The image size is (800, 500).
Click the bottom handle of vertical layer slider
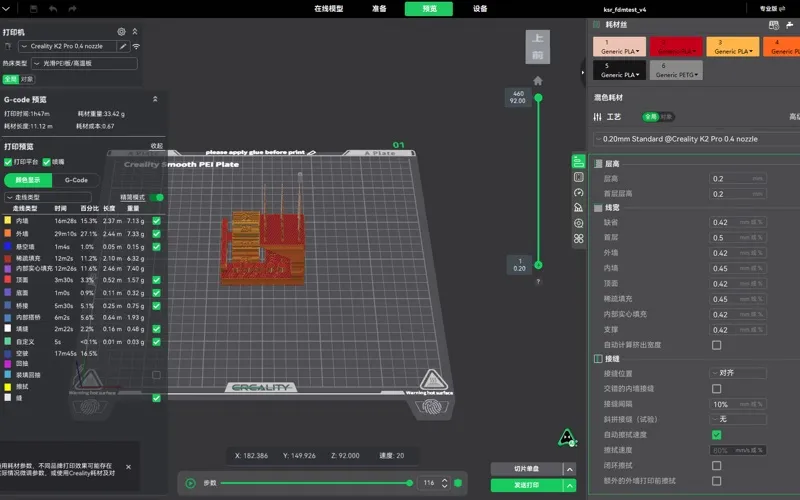point(538,265)
